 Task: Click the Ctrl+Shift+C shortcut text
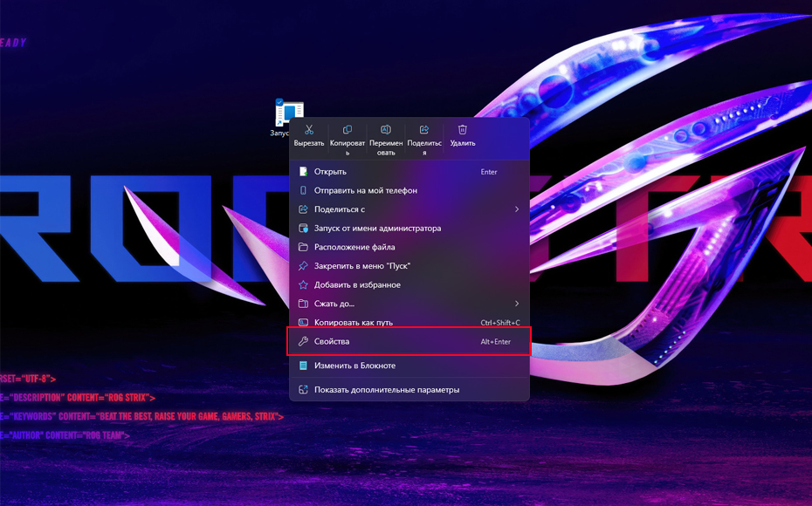point(500,322)
